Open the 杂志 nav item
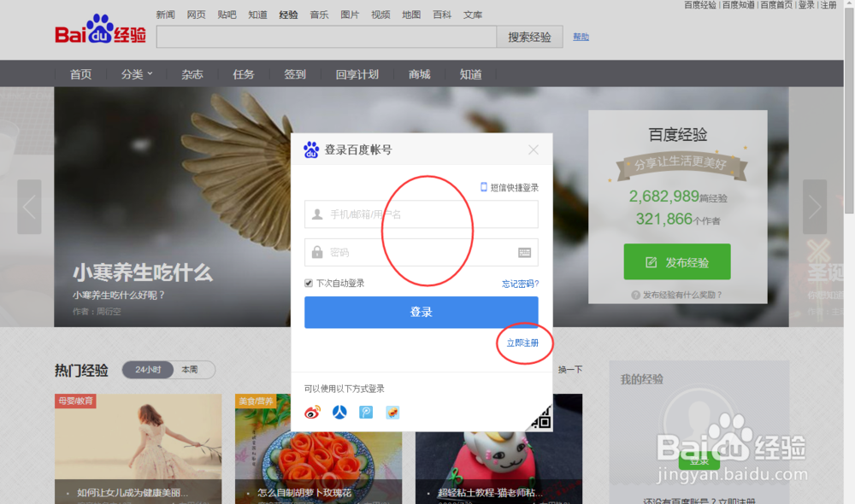 click(192, 74)
